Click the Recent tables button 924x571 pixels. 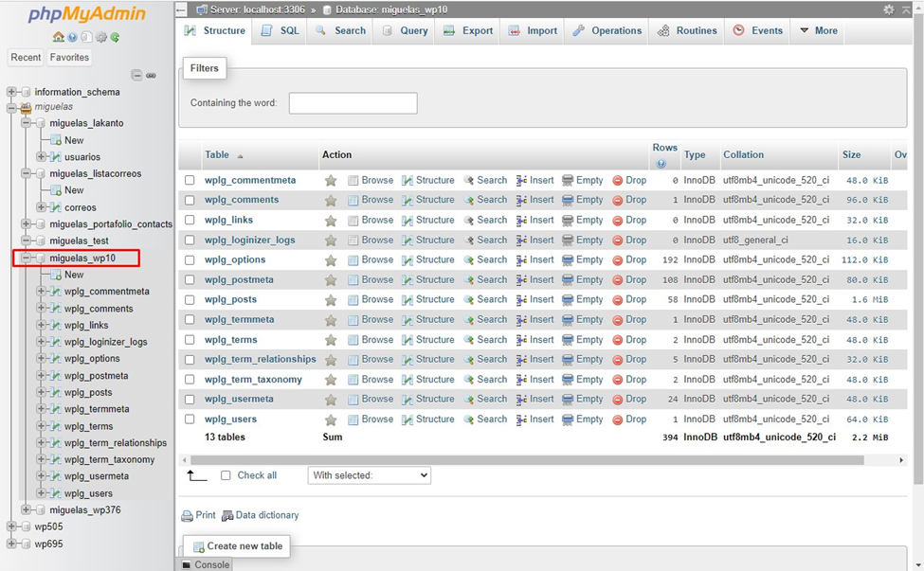26,57
